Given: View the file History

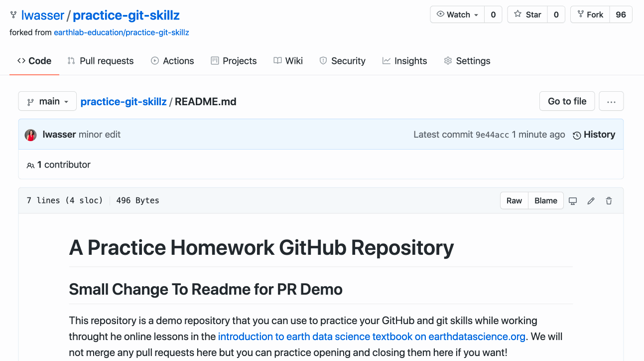Looking at the screenshot, I should (594, 135).
